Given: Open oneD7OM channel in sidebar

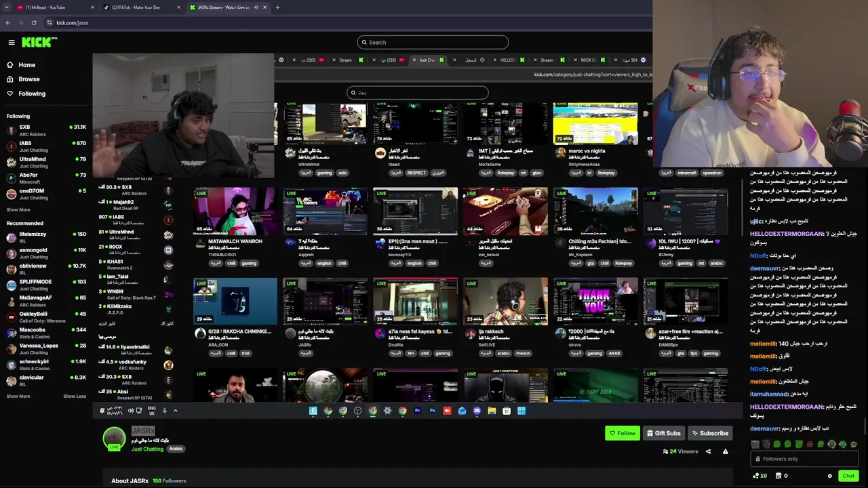Looking at the screenshot, I should coord(46,194).
